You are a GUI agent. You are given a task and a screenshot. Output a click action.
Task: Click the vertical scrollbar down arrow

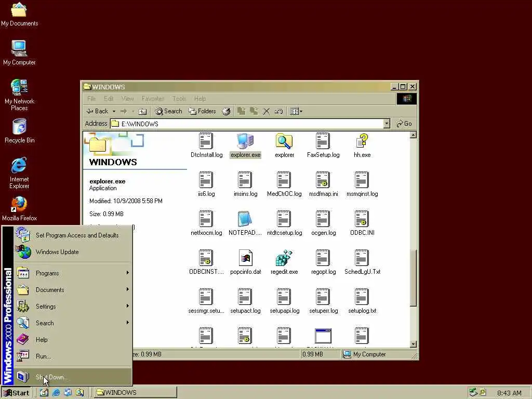point(413,344)
